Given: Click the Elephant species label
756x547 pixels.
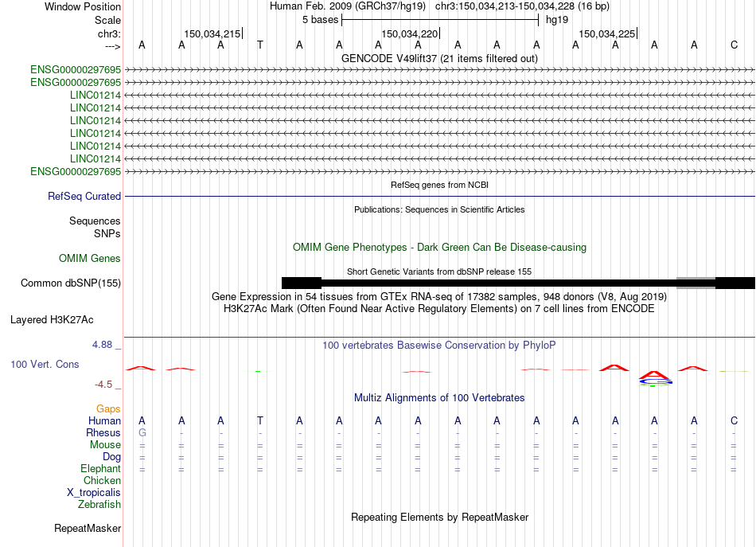Looking at the screenshot, I should pos(100,469).
